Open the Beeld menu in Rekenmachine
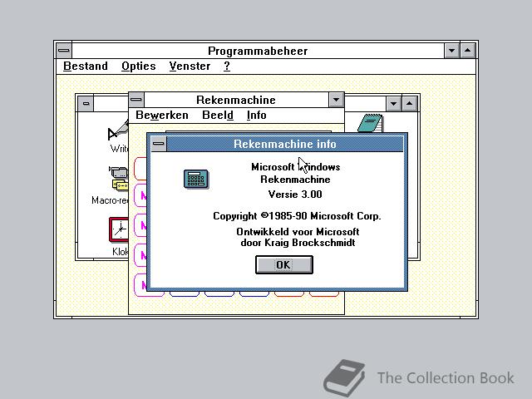This screenshot has height=399, width=532. point(218,116)
